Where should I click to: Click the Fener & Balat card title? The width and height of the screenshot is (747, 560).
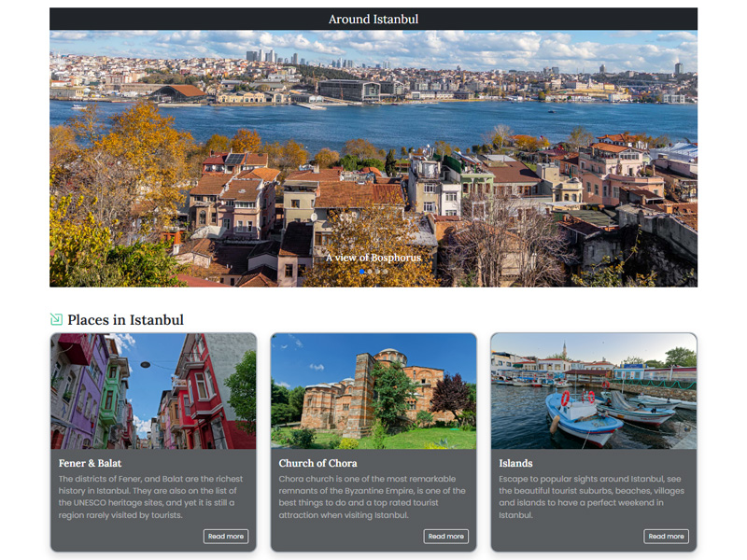point(90,463)
